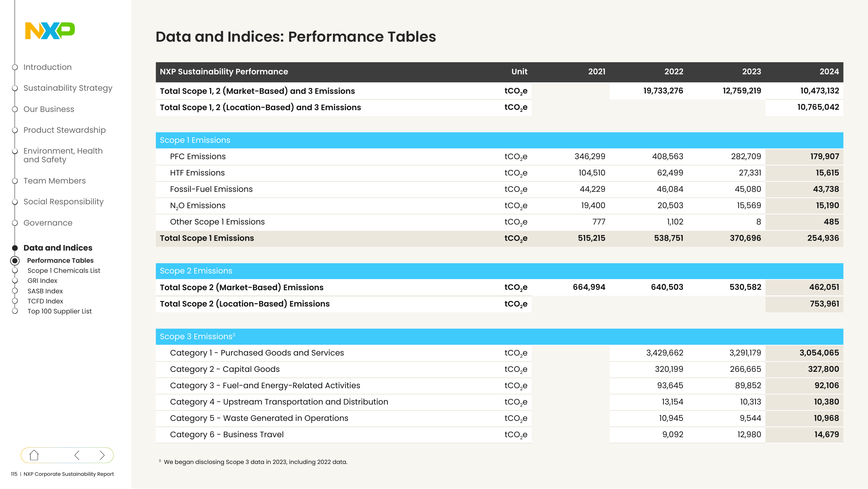Click the Scope 3 footnote text
Screen dimensions: 868x489
point(253,462)
